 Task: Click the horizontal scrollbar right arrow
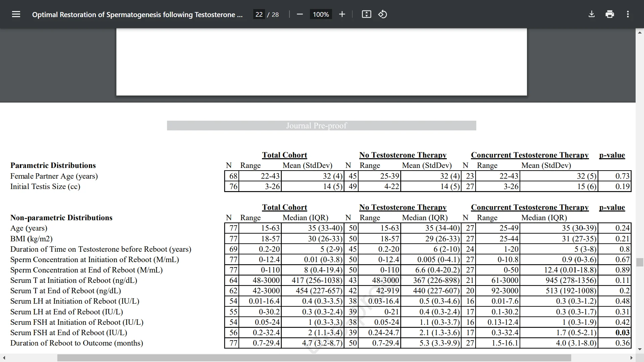(x=632, y=358)
